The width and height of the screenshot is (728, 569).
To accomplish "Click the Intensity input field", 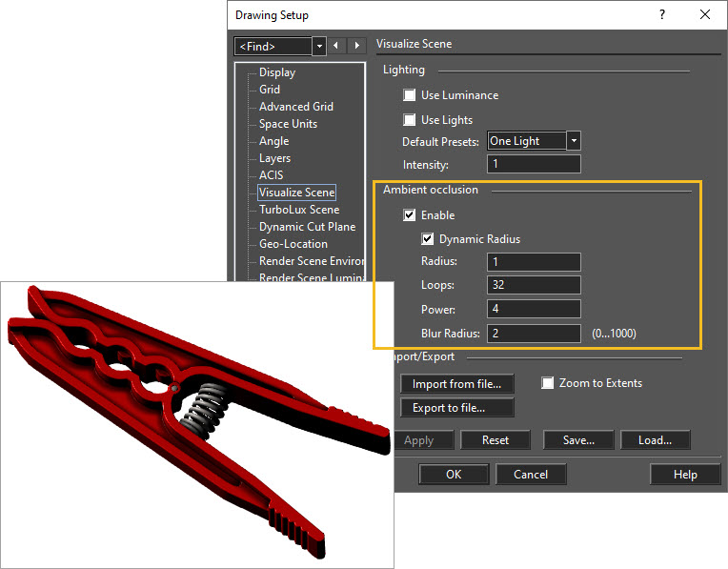I will [x=534, y=164].
